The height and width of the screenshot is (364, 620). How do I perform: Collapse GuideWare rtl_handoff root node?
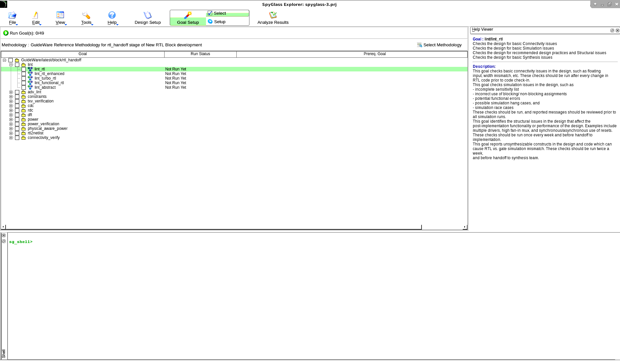(5, 60)
